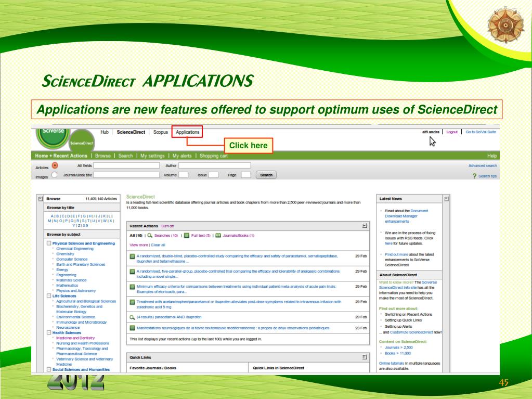
Task: Collapse the Recent Actions panel
Action: 365,226
